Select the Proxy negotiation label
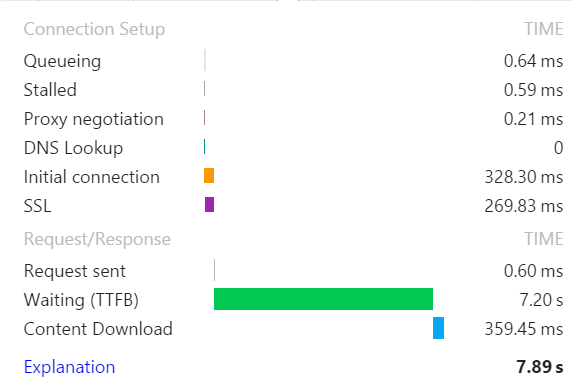Image resolution: width=572 pixels, height=387 pixels. coord(94,119)
